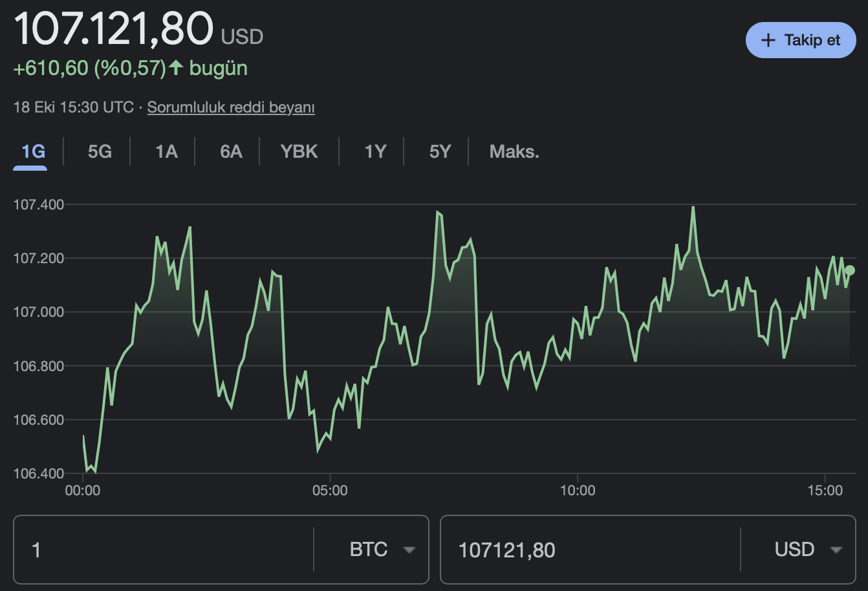Select the YBK year-to-date tab
This screenshot has width=868, height=591.
(x=299, y=152)
